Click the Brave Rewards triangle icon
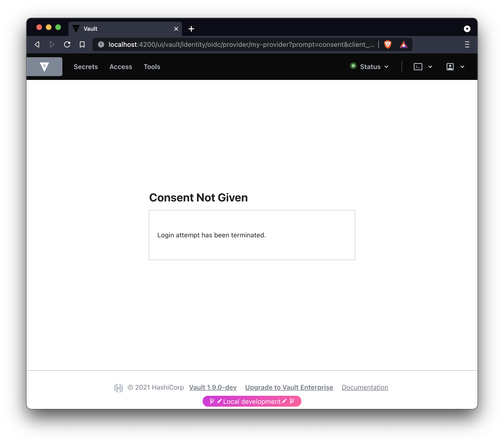 (x=404, y=44)
